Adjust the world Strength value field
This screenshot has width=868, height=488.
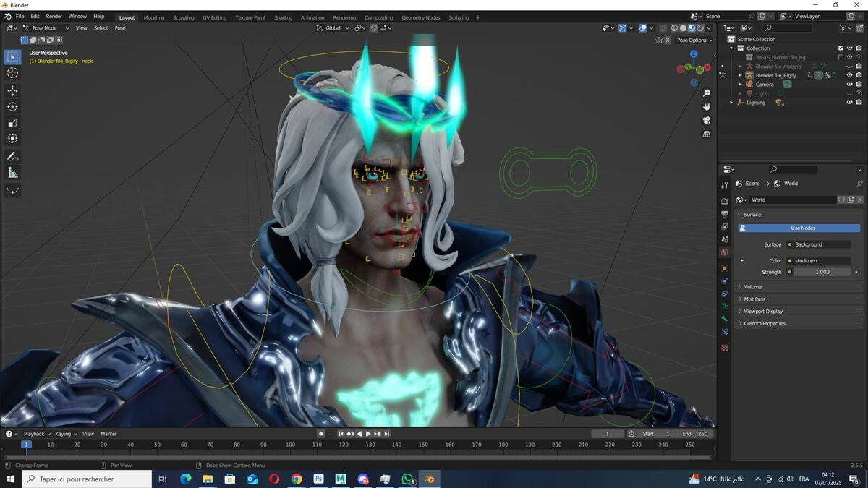tap(822, 273)
